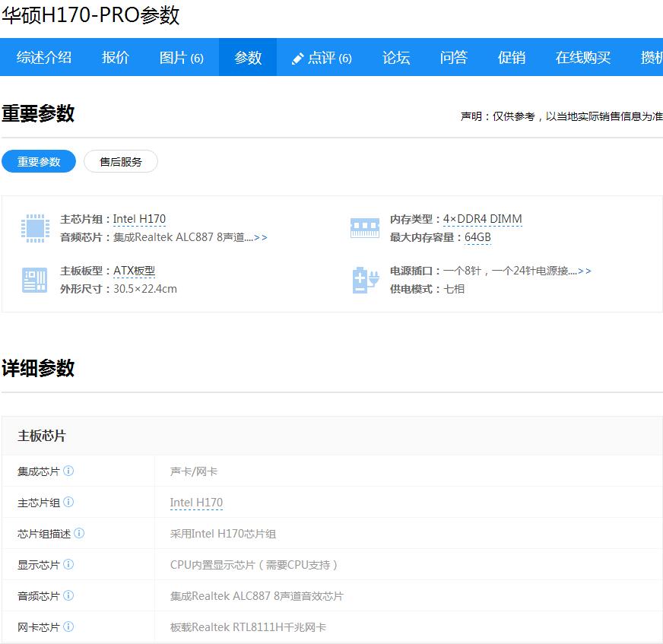Open the 问答 tab
Image resolution: width=663 pixels, height=644 pixels.
pyautogui.click(x=454, y=58)
